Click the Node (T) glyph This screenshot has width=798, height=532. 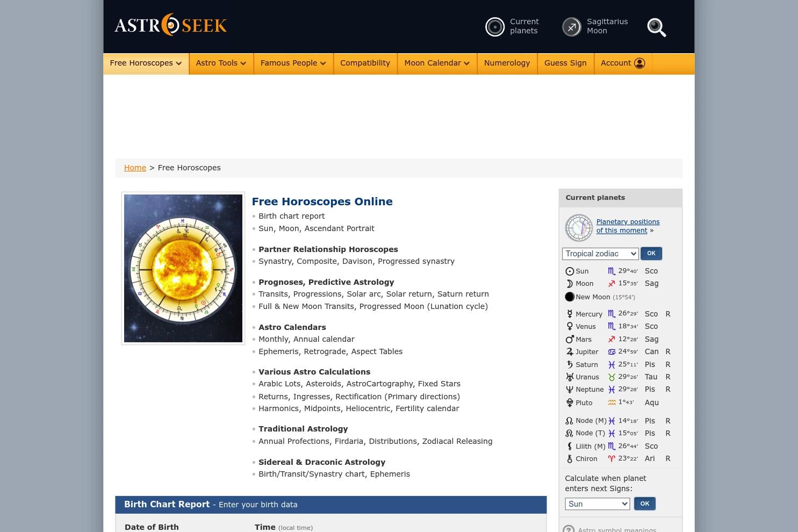(570, 433)
